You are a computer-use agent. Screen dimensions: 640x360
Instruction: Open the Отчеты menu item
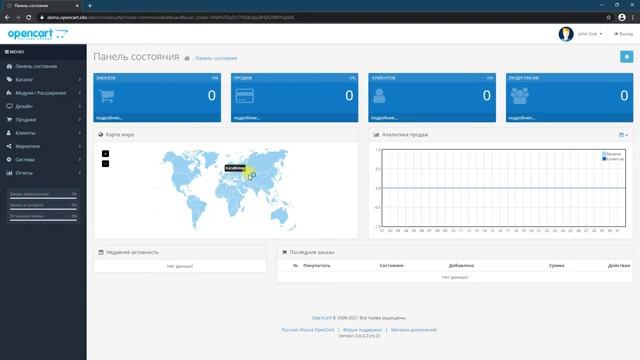[x=43, y=173]
